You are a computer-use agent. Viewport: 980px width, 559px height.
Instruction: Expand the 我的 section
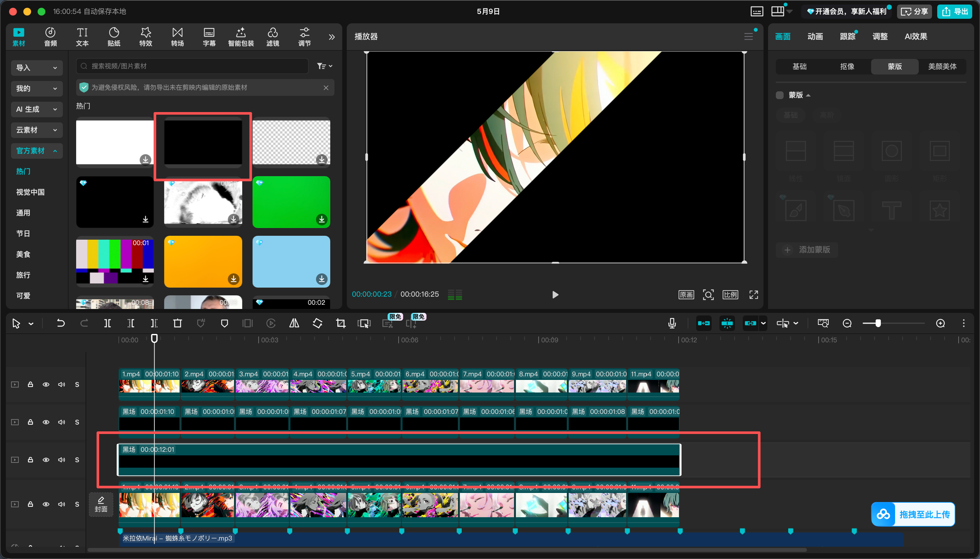37,88
